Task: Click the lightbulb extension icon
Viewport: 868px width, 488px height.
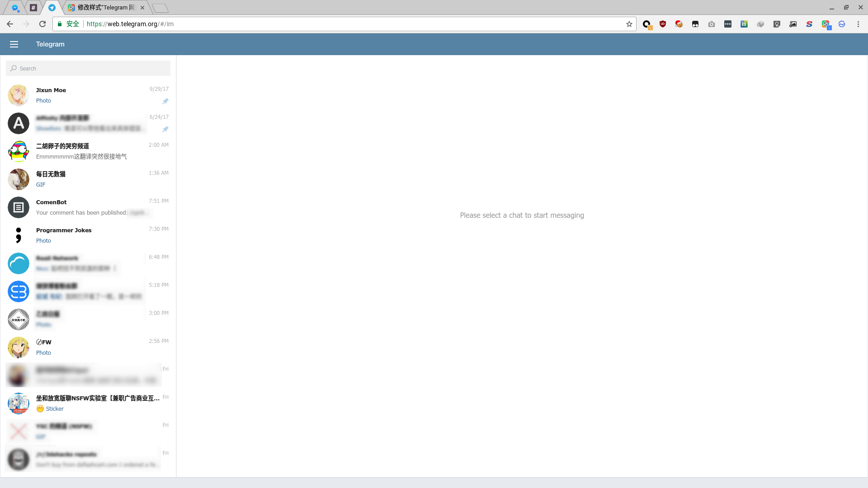Action: pyautogui.click(x=777, y=24)
